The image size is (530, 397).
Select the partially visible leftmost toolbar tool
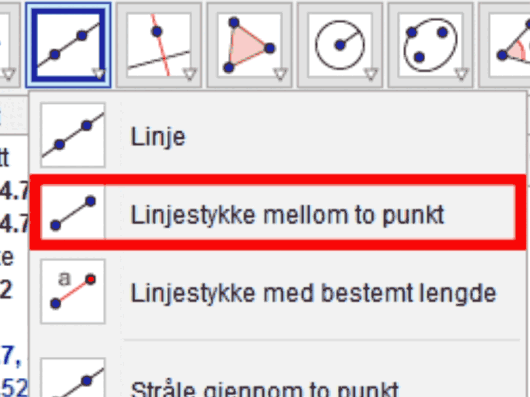tap(9, 45)
